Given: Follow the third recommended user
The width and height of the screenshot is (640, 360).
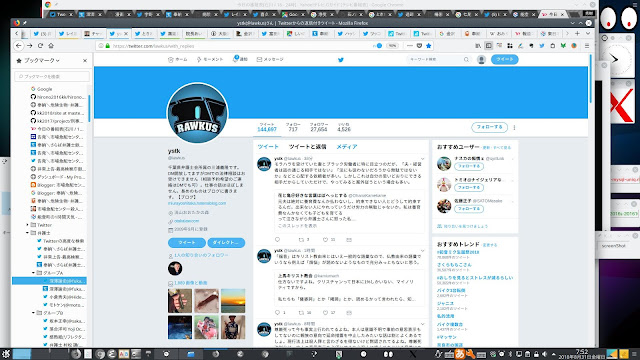Looking at the screenshot, I should click(469, 209).
